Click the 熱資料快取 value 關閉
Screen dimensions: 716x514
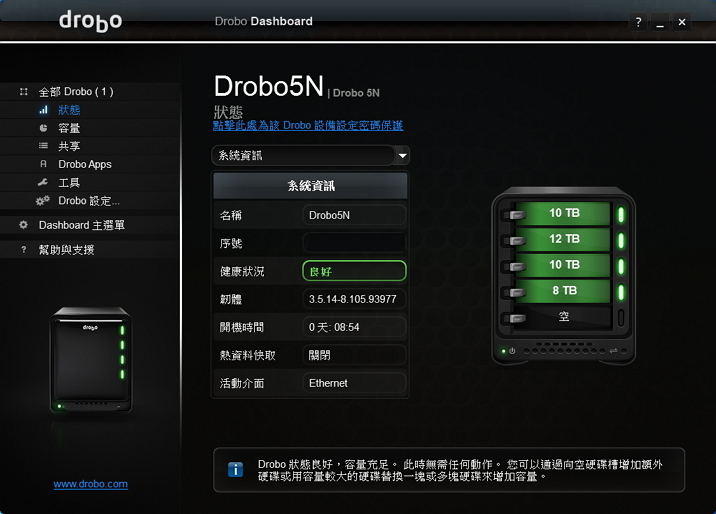[354, 355]
